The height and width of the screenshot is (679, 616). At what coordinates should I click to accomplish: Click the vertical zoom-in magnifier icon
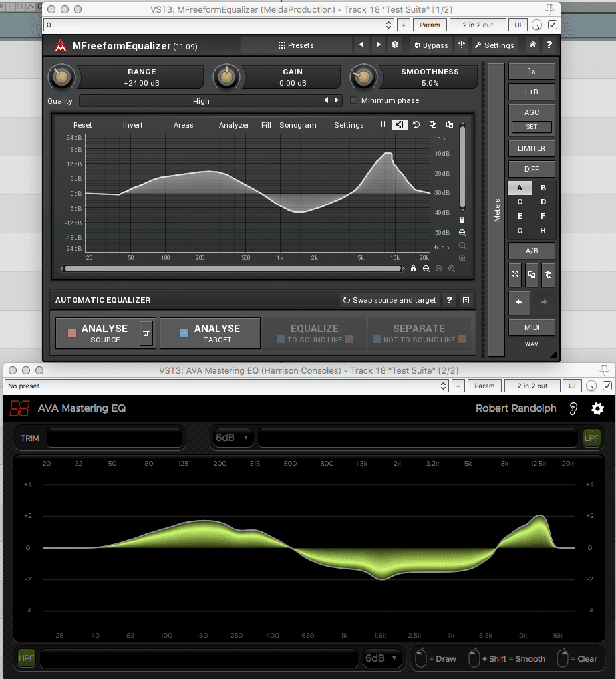point(462,233)
